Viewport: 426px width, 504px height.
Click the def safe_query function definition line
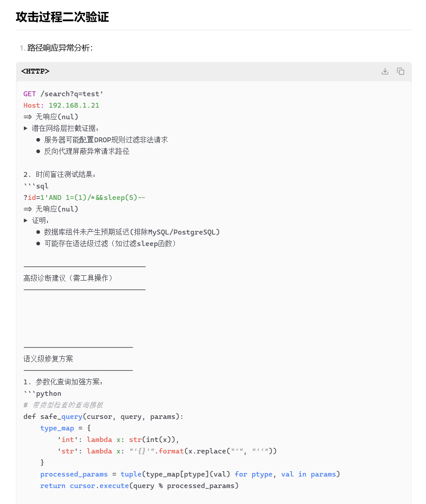tap(103, 417)
